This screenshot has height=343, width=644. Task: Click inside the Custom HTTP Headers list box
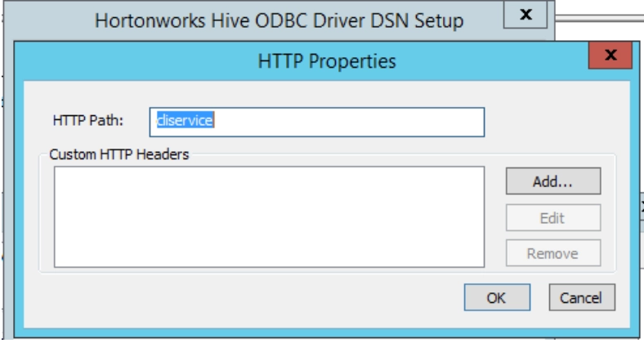pyautogui.click(x=269, y=216)
